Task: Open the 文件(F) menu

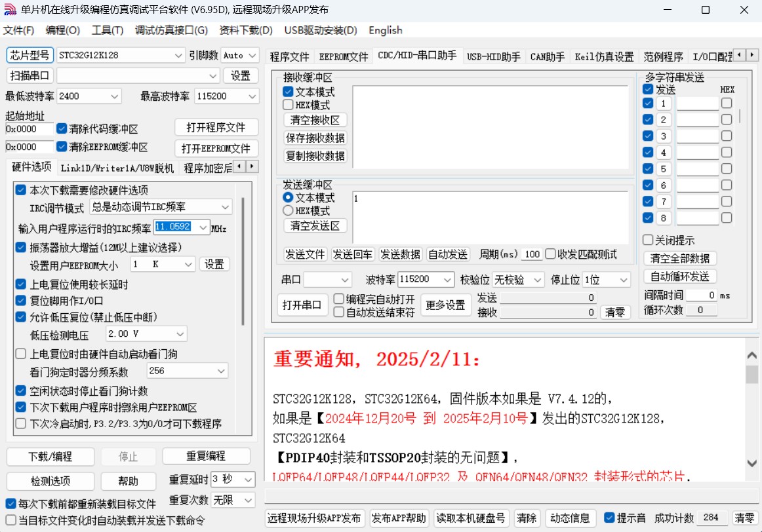Action: point(18,30)
